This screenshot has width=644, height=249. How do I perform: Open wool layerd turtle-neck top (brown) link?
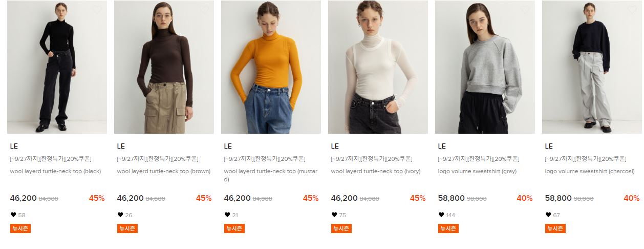(x=163, y=171)
